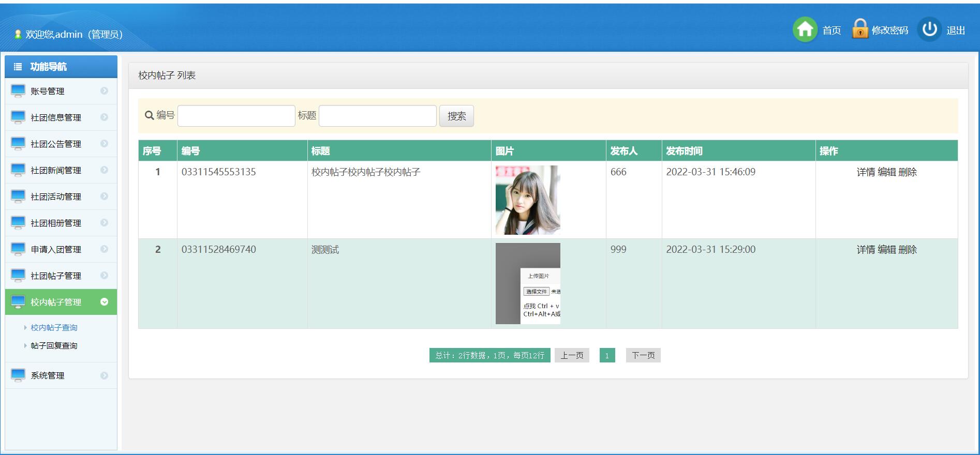Viewport: 980px width, 455px height.
Task: Collapse 校内帖子管理 with its arrow
Action: tap(104, 302)
